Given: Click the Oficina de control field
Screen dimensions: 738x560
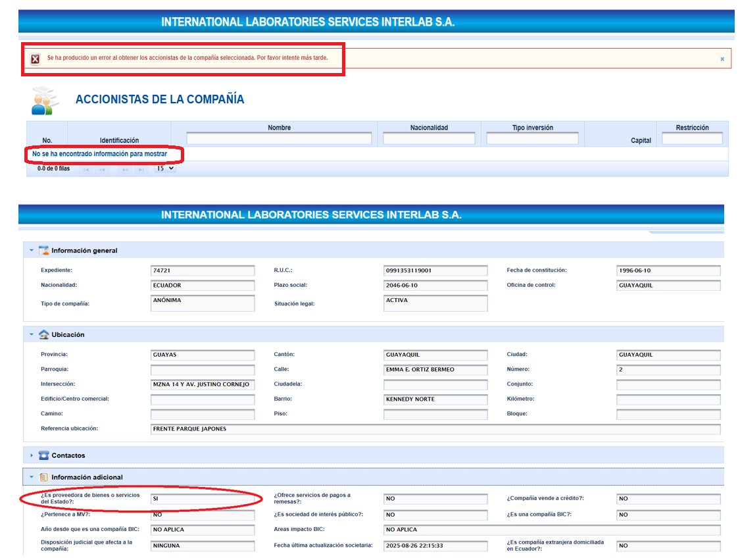Looking at the screenshot, I should 668,286.
